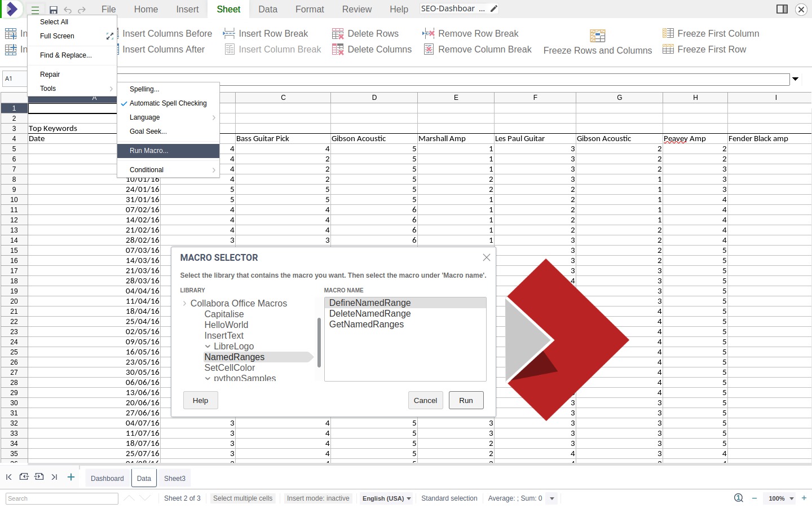Open English (USA) language dropdown

(387, 498)
